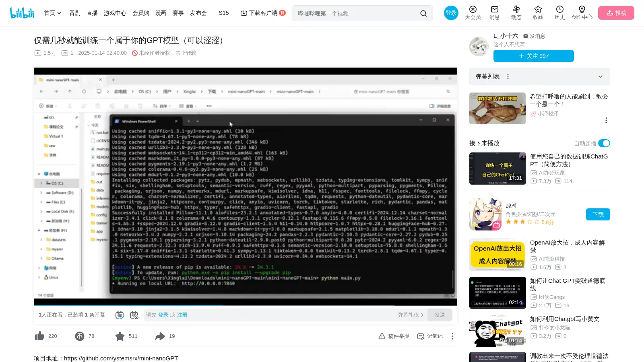Viewport: 644px width, 362px height.
Task: Open video 使用您自己的数据训练ChatGPT
Action: pos(569,160)
